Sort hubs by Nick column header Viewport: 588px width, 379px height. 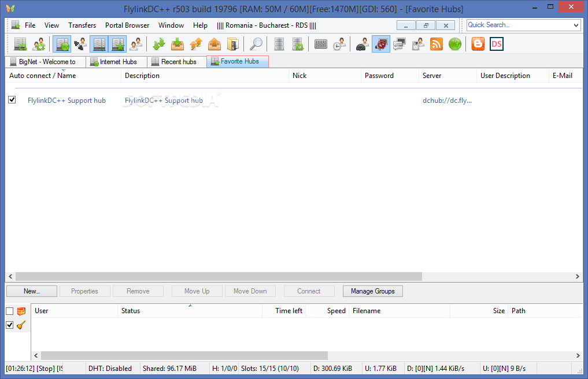[325, 76]
